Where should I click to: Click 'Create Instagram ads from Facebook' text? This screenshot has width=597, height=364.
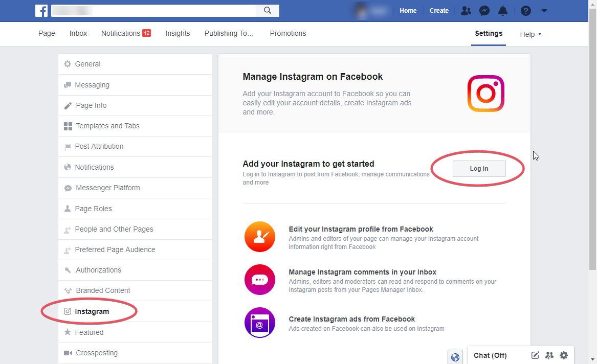click(351, 319)
